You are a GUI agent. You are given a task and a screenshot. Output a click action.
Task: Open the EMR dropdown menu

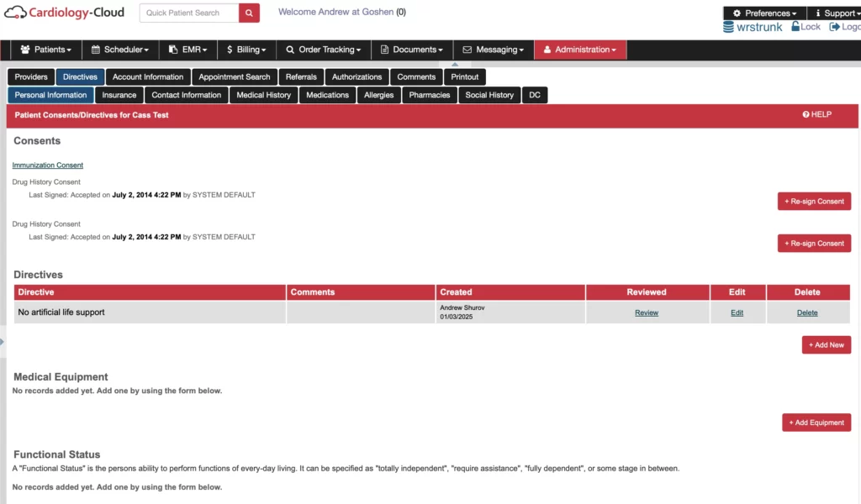coord(188,50)
